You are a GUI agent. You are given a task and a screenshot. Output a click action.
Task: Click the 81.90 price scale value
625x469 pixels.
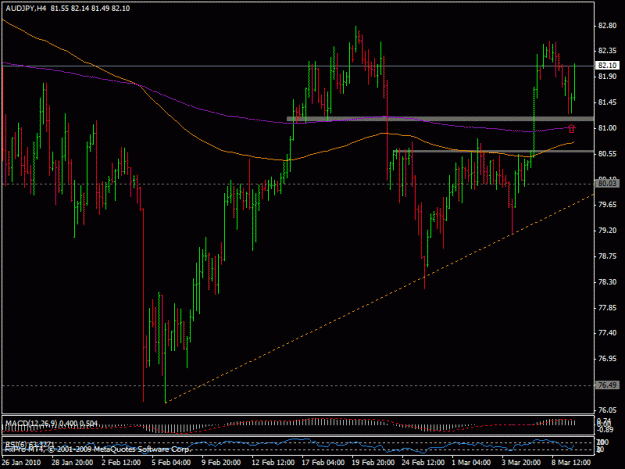607,77
